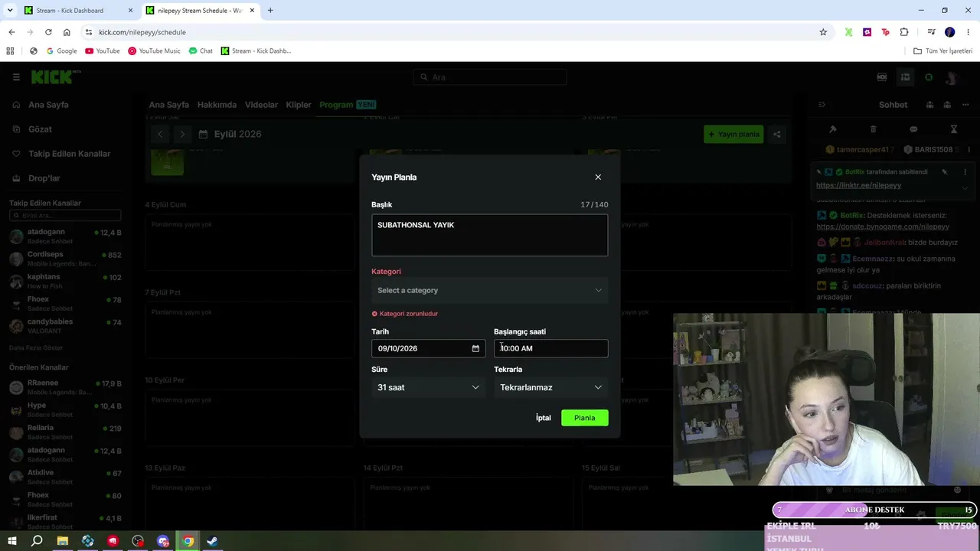Open the Kick user avatar menu
The height and width of the screenshot is (551, 980).
pyautogui.click(x=952, y=77)
